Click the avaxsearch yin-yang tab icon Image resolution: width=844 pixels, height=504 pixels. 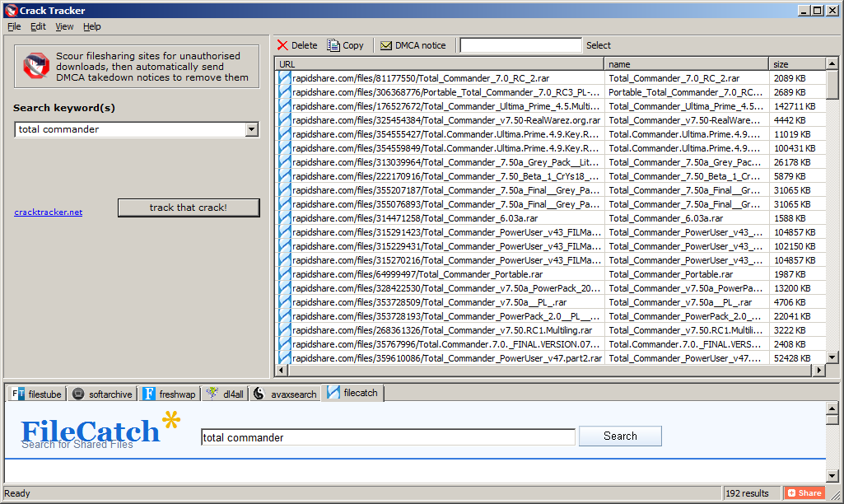259,394
